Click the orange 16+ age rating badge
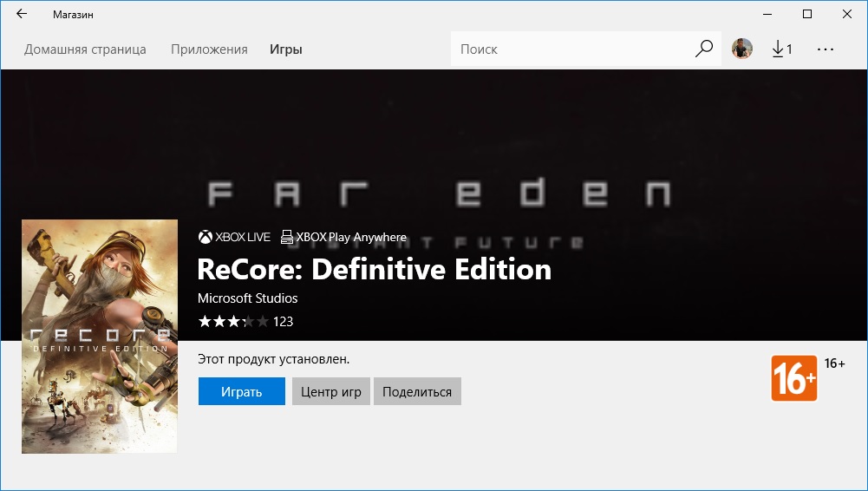 [x=793, y=378]
